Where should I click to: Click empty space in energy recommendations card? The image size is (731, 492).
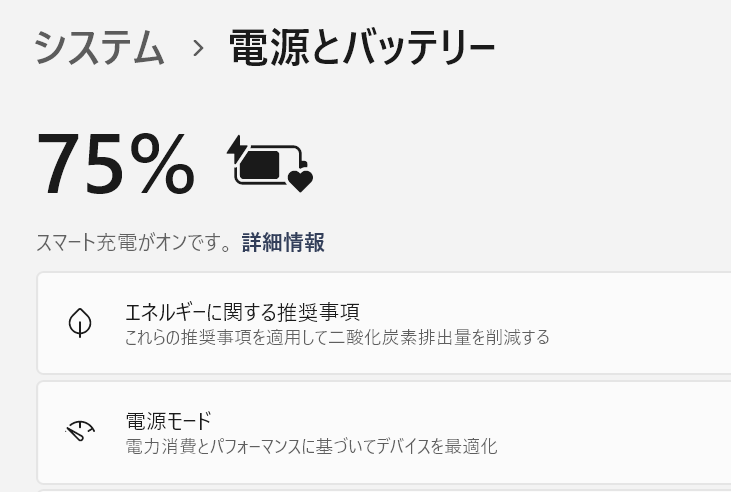pyautogui.click(x=640, y=323)
